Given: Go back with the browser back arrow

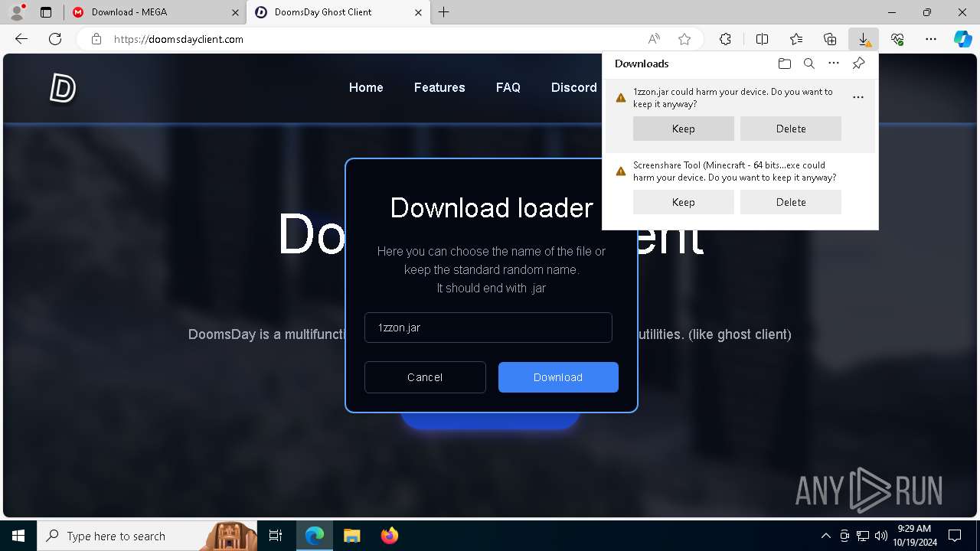Looking at the screenshot, I should pyautogui.click(x=21, y=39).
